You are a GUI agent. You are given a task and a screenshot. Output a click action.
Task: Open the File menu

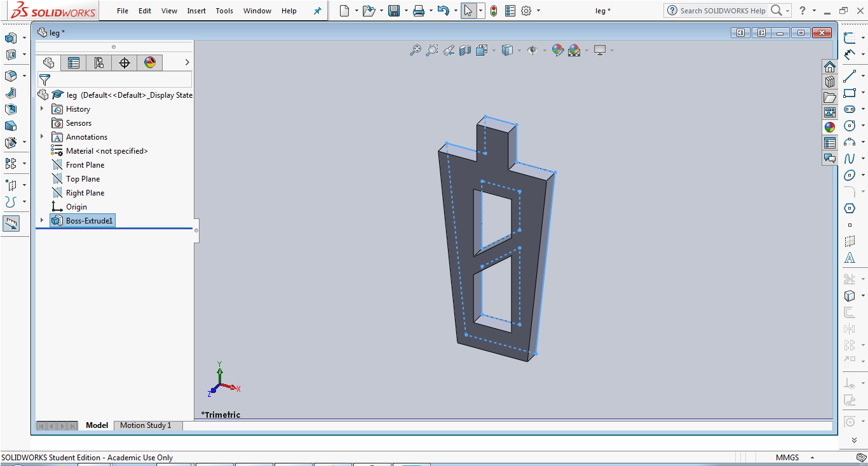[123, 11]
